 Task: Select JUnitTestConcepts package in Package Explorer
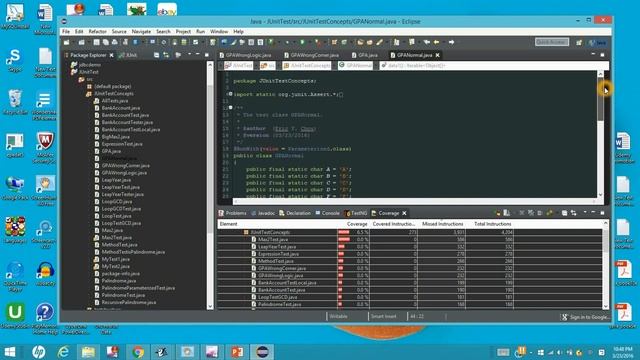point(110,93)
